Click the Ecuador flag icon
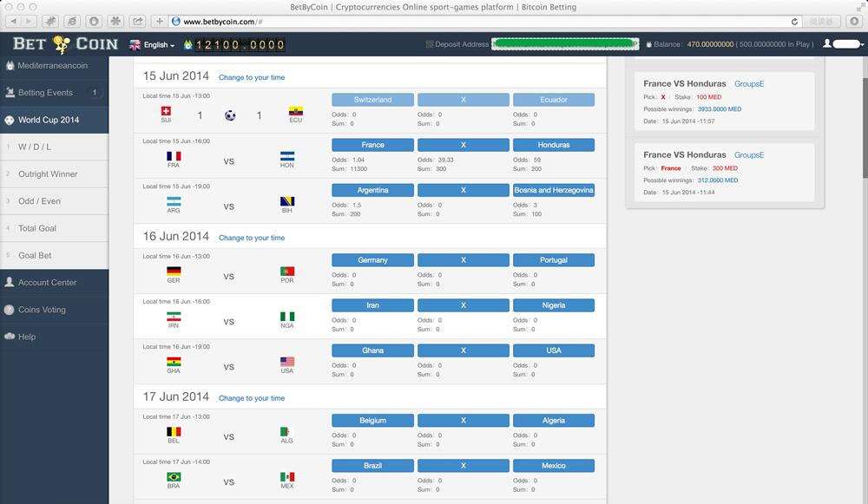Viewport: 868px width, 504px height. (296, 111)
